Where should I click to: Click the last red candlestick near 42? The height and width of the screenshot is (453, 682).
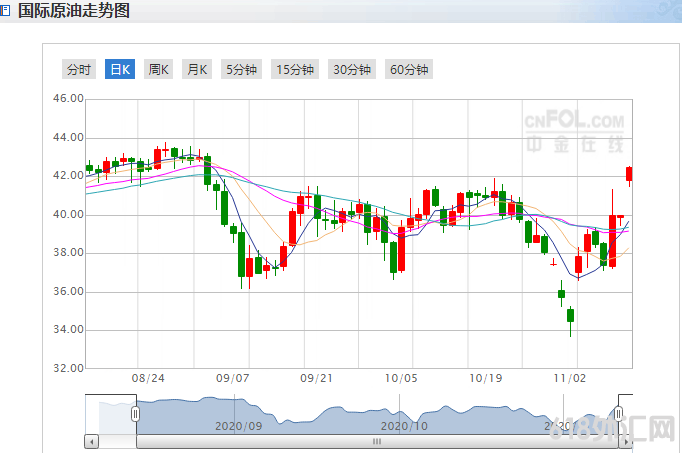pyautogui.click(x=630, y=174)
